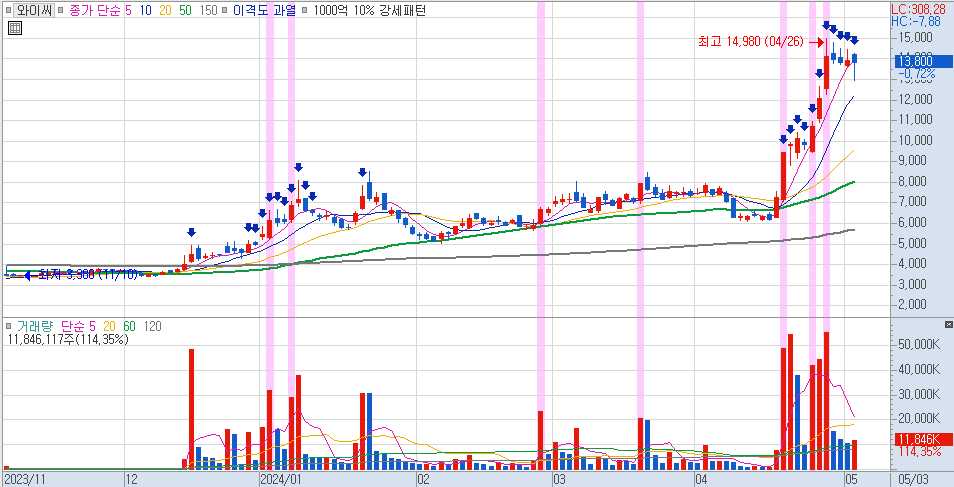Click the square marker before 1000억 10% 강세패턴
The height and width of the screenshot is (487, 954).
tap(304, 11)
